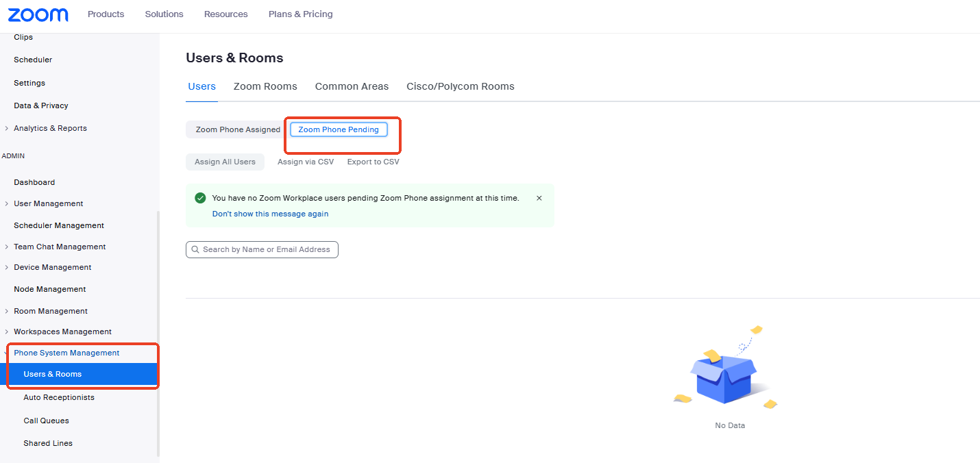This screenshot has width=980, height=463.
Task: Open Plans & Pricing
Action: click(x=301, y=14)
